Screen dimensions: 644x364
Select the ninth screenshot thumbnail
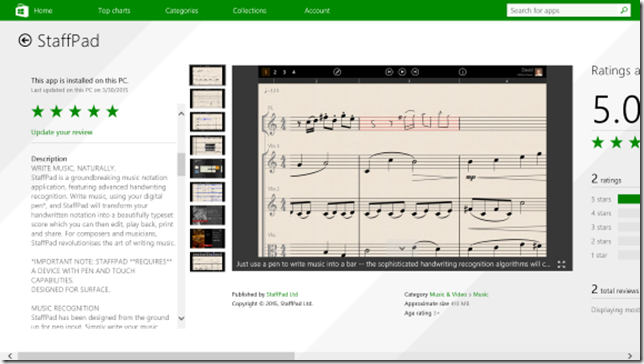[x=207, y=262]
